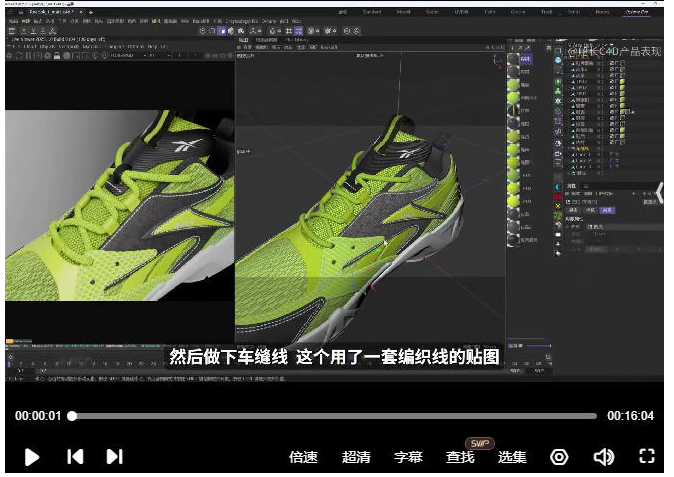Select the active Octane layout tab
The image size is (674, 477).
coord(637,12)
